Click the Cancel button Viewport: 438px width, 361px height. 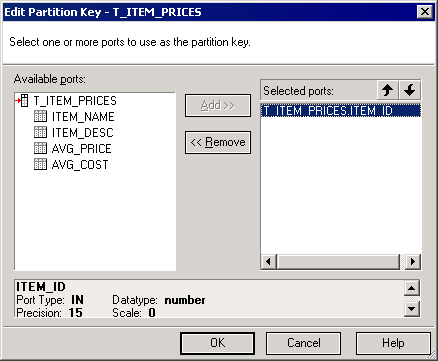[303, 343]
